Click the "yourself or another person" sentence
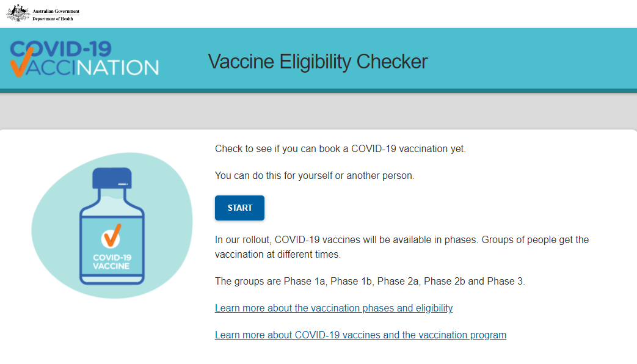Image resolution: width=637 pixels, height=364 pixels. (x=315, y=176)
